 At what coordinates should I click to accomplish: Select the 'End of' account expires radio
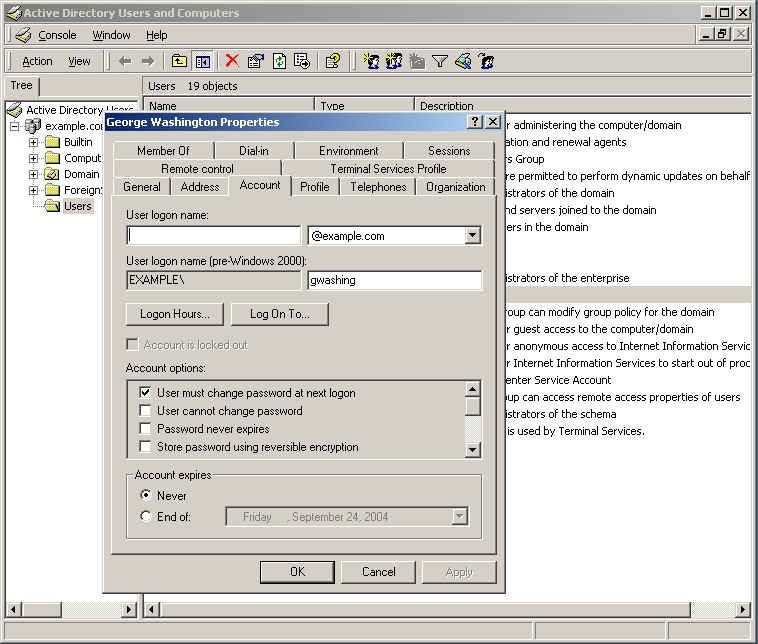click(x=146, y=516)
